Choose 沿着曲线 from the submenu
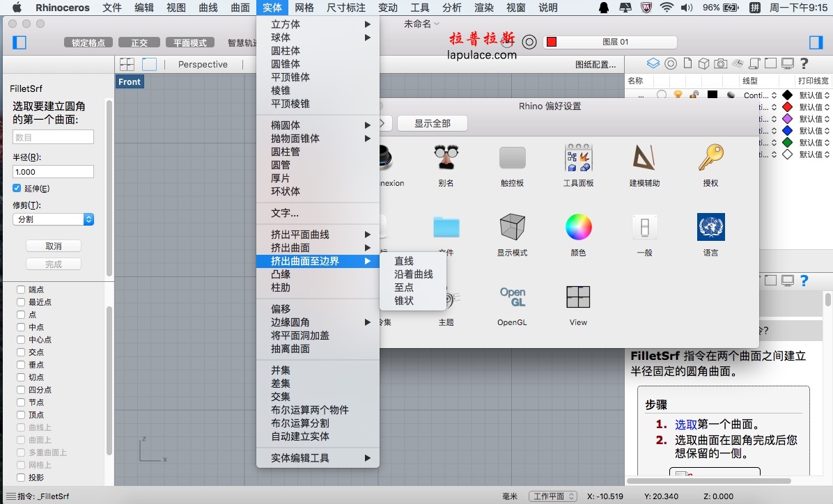The image size is (833, 504). (413, 274)
